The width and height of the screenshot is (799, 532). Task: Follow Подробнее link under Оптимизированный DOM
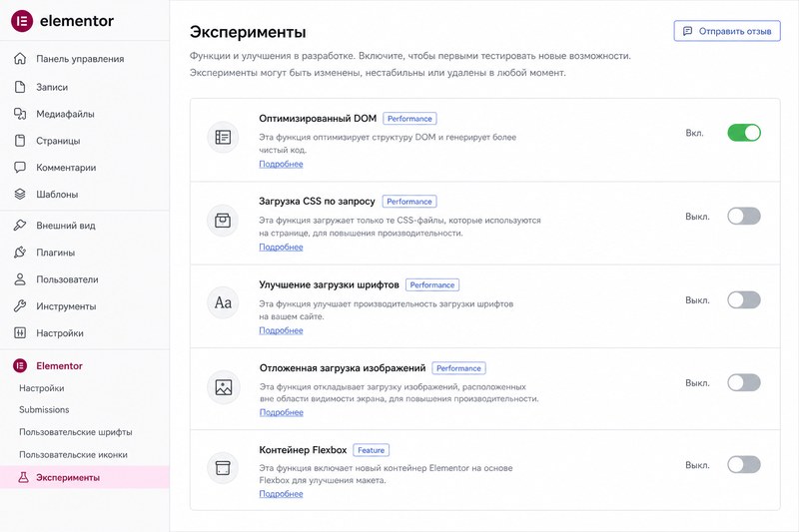[281, 164]
